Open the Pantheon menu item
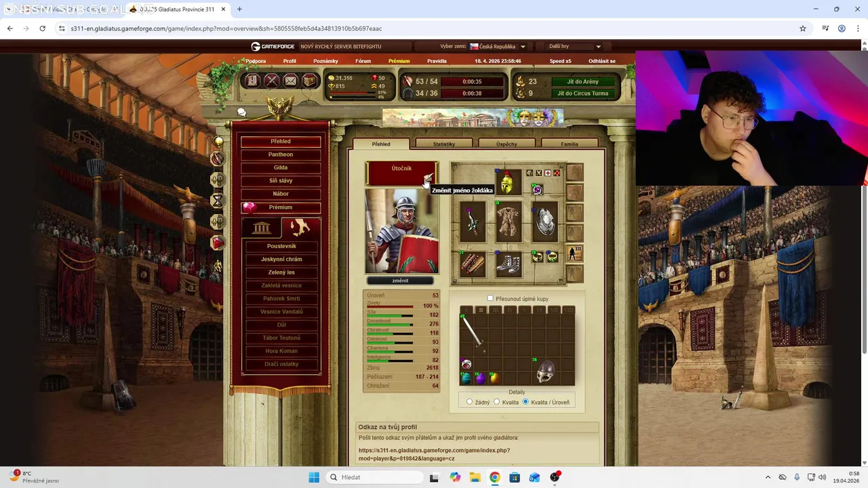The width and height of the screenshot is (868, 488). click(281, 155)
